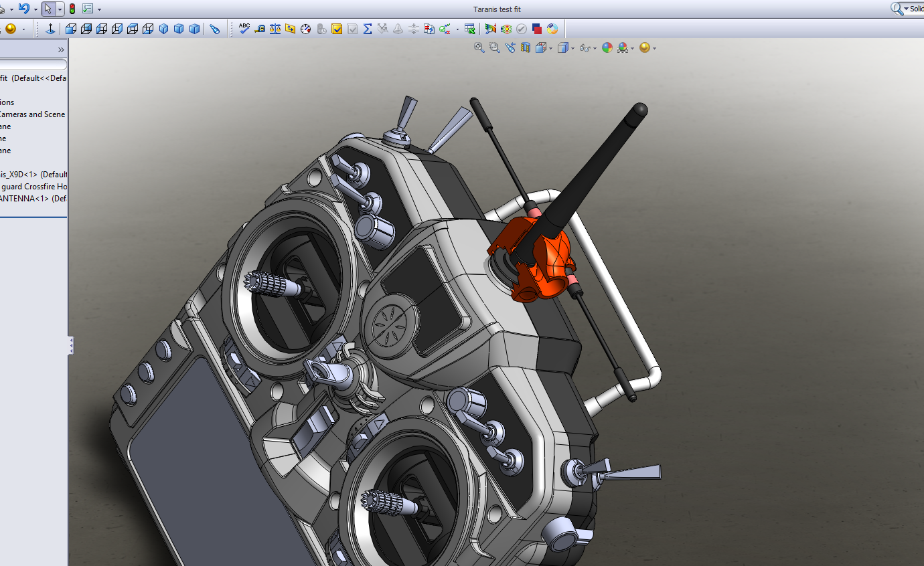This screenshot has width=924, height=566.
Task: Click the Display Style cube icon
Action: pyautogui.click(x=563, y=48)
